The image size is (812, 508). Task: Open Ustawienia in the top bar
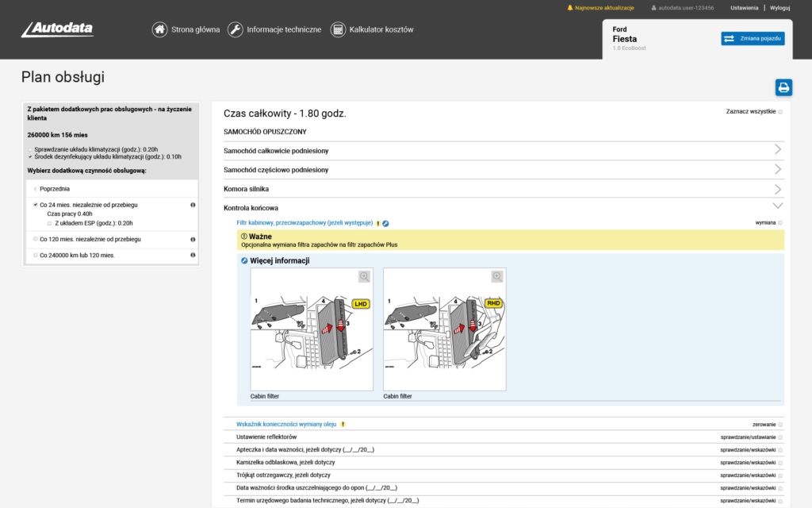tap(744, 8)
